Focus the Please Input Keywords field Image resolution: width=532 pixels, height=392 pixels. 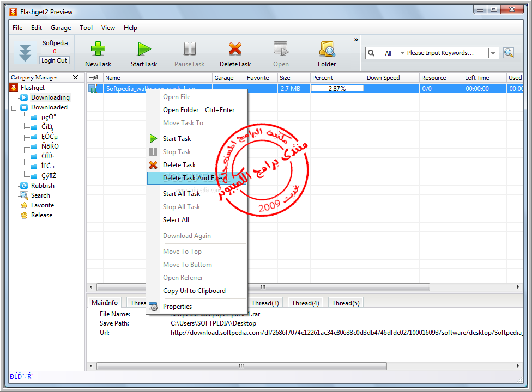[447, 53]
